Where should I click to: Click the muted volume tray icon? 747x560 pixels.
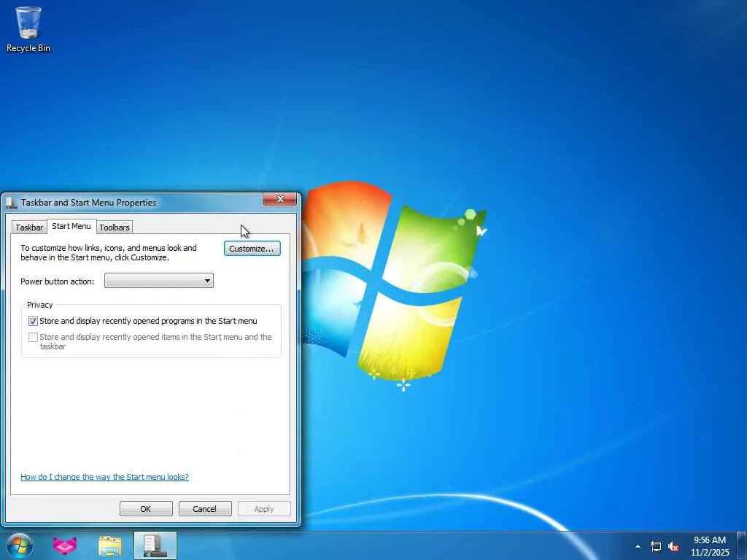coord(673,546)
